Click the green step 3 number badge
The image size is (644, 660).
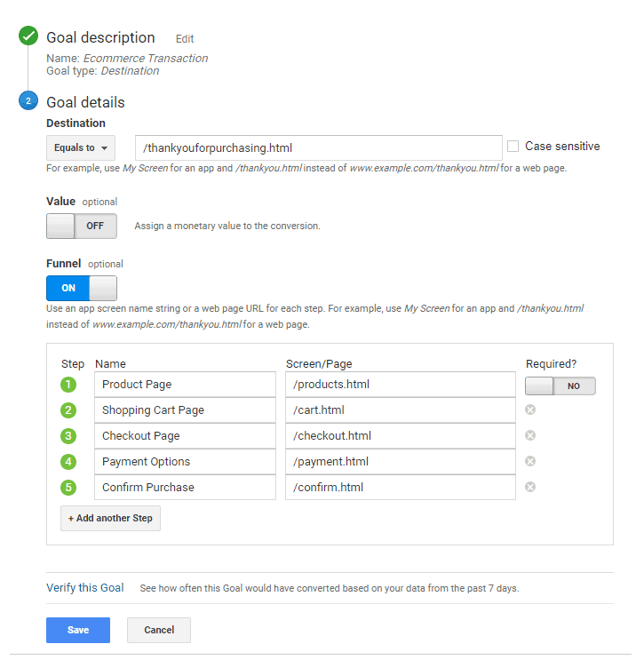pos(68,435)
